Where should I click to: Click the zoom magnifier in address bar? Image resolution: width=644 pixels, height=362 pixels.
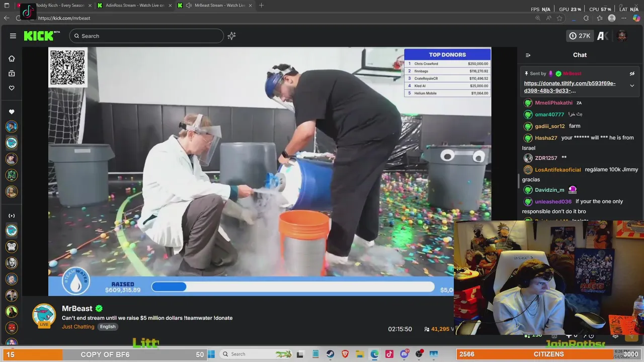537,18
